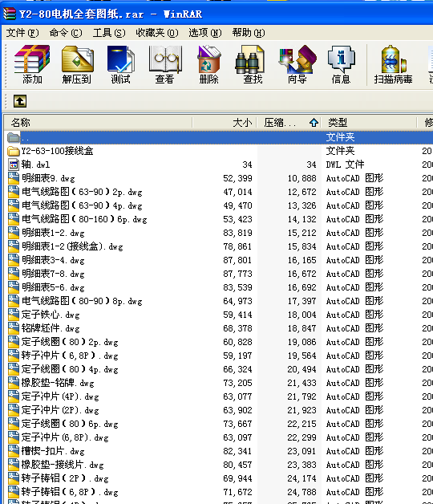Sort by 类型 column header

tap(369, 123)
